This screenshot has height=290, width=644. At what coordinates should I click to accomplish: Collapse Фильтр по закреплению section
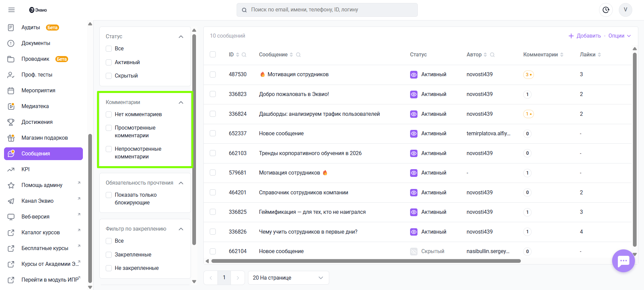[x=181, y=229]
